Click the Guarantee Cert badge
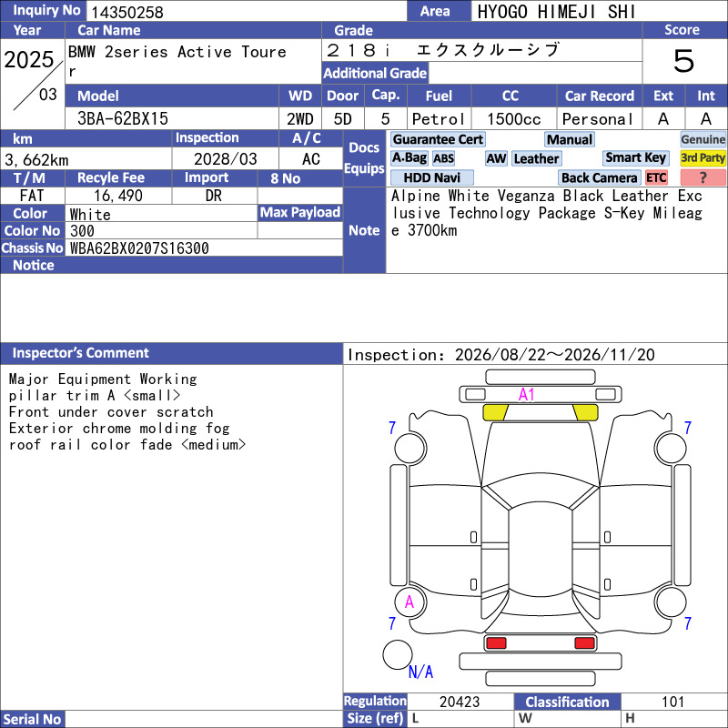This screenshot has width=728, height=728. pos(438,139)
